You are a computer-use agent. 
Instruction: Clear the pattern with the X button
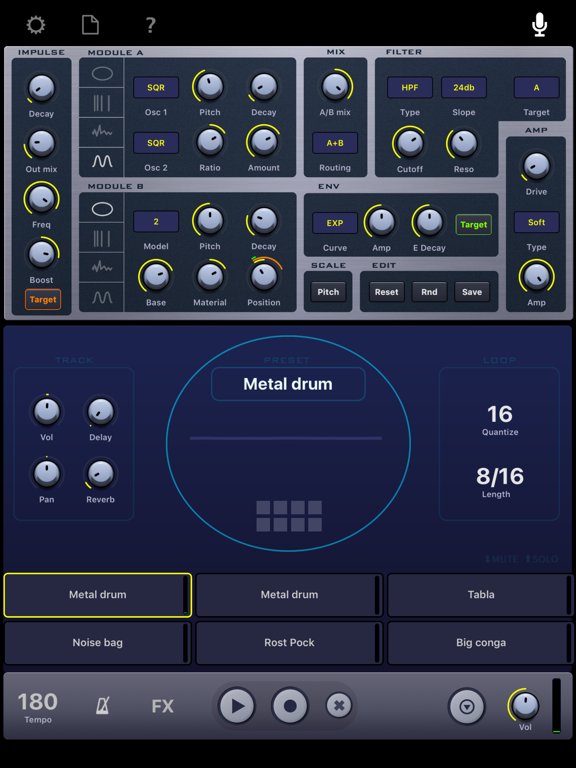tap(338, 706)
